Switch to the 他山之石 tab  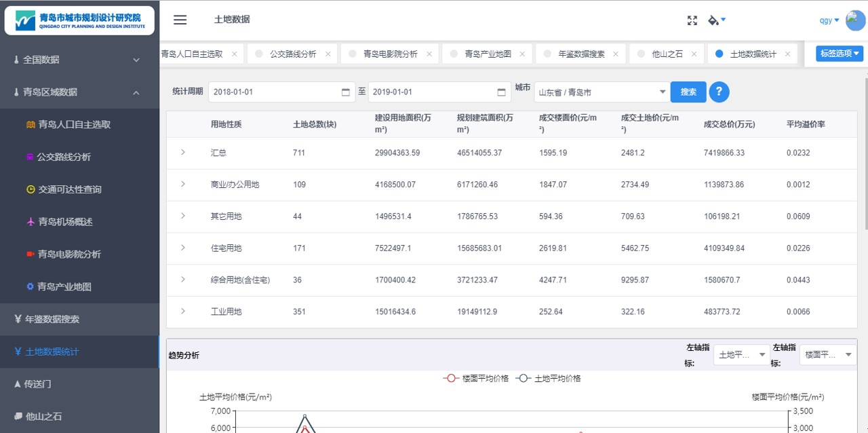[667, 54]
